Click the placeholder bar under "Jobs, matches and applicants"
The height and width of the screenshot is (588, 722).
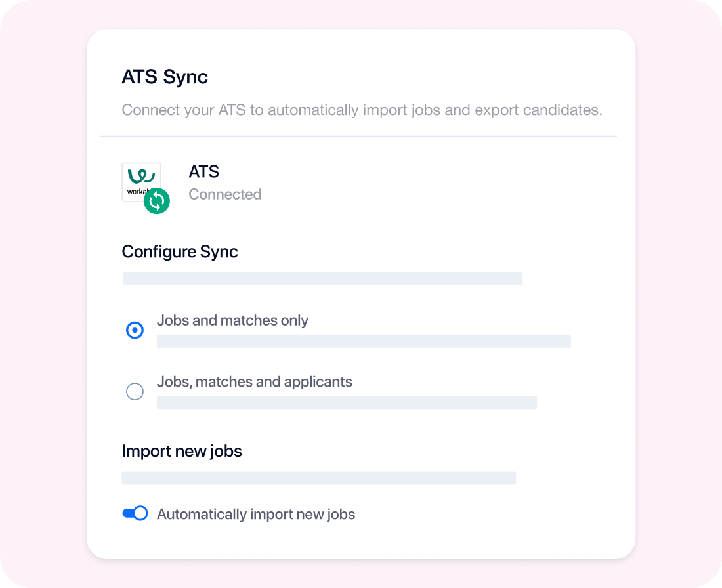[347, 402]
